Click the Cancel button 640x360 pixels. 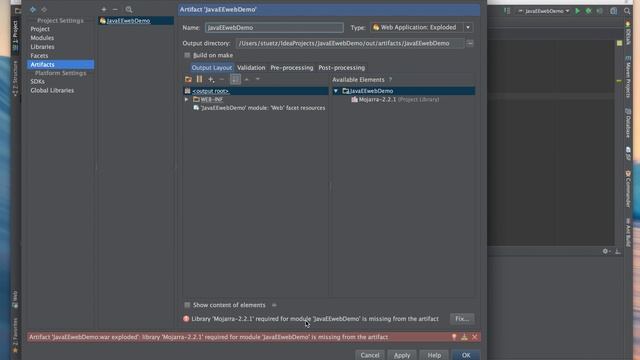tap(370, 355)
